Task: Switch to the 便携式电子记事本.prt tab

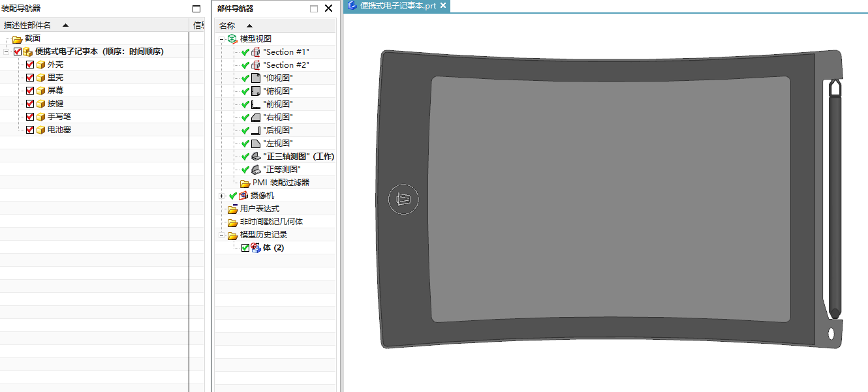Action: [398, 6]
